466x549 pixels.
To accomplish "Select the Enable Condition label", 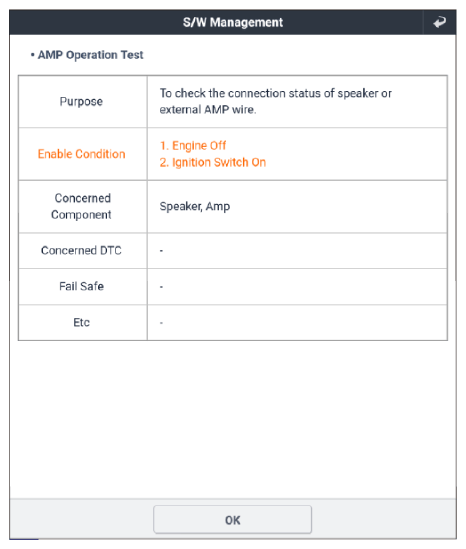I will (x=81, y=154).
